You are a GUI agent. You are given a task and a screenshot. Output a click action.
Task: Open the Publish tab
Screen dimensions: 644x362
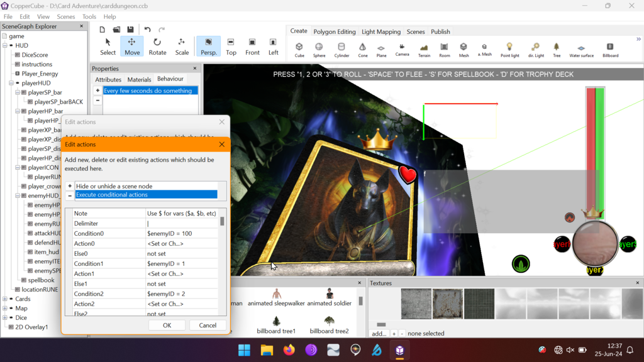tap(440, 31)
